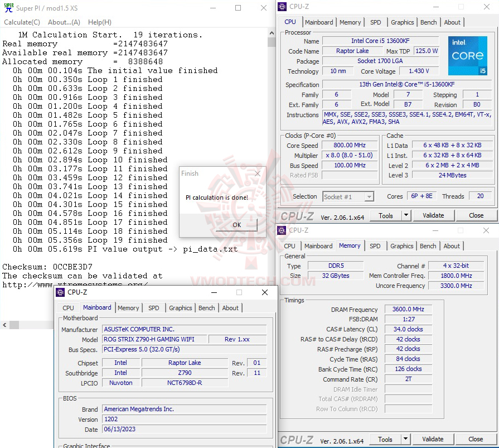Image resolution: width=499 pixels, height=448 pixels.
Task: Click Validate in top CPU-Z window
Action: (433, 215)
